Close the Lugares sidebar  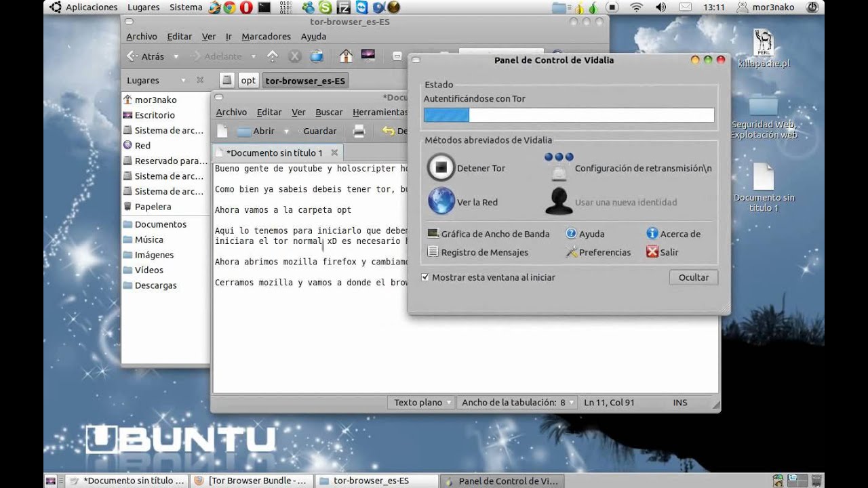200,80
